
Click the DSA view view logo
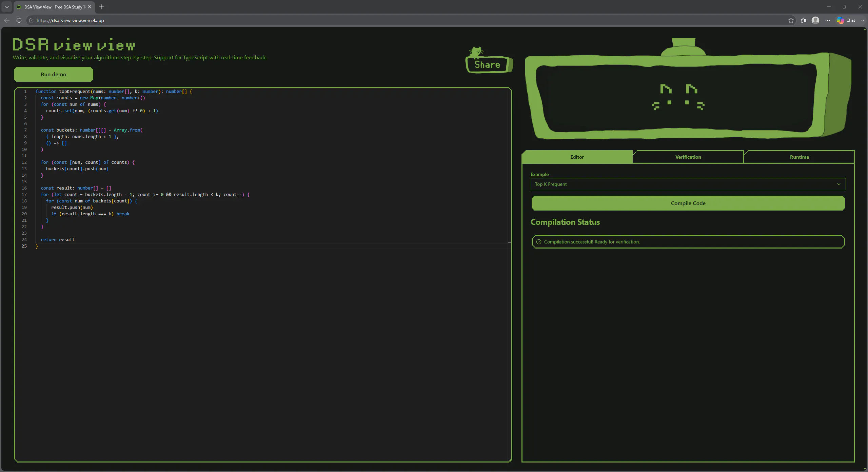tap(74, 44)
